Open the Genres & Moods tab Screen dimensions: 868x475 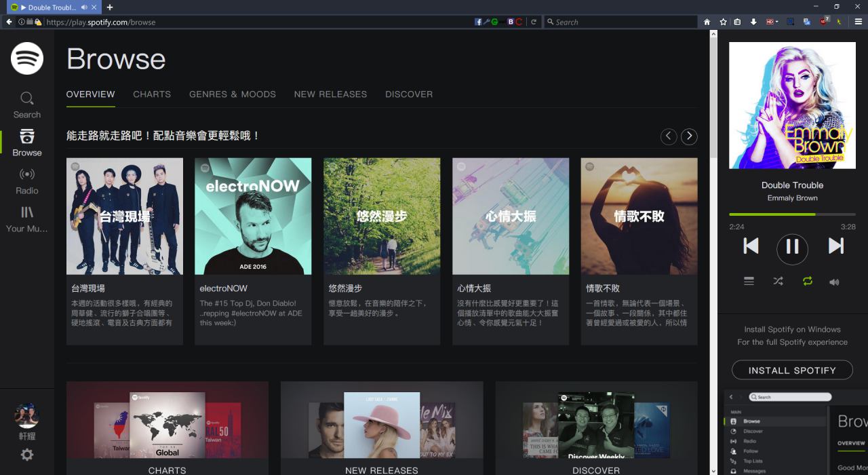(x=233, y=94)
